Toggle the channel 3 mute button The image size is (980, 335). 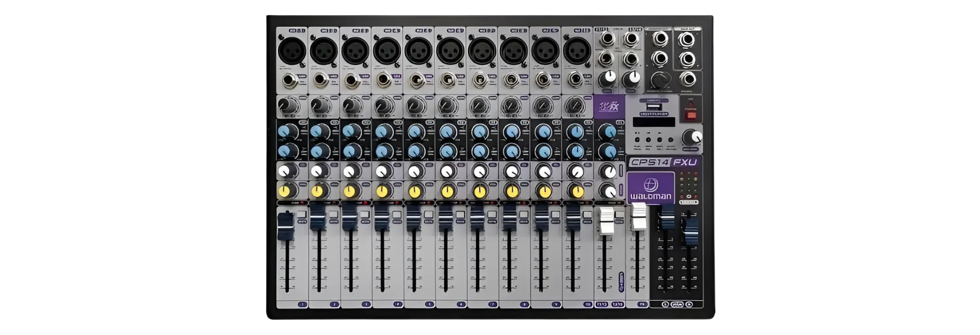coord(365,215)
